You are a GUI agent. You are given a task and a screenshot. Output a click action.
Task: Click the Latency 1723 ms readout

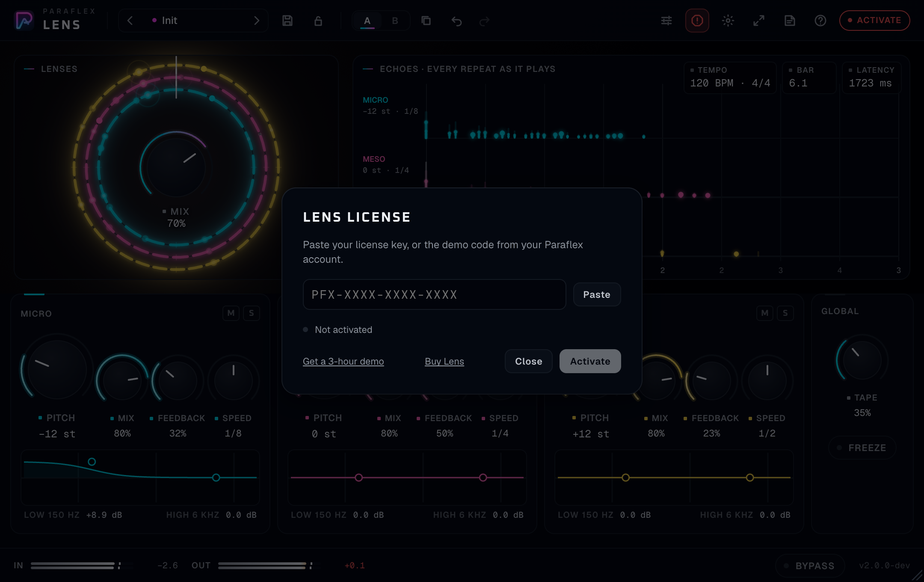871,78
